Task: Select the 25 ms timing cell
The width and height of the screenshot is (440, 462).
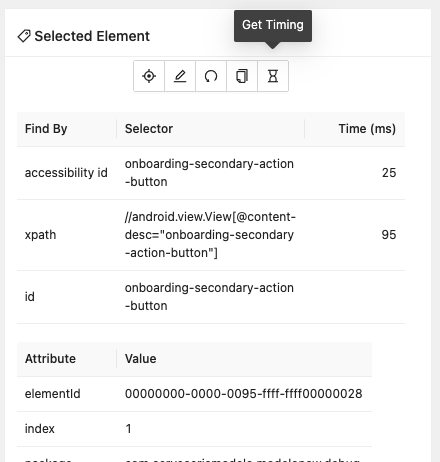Action: coord(389,173)
